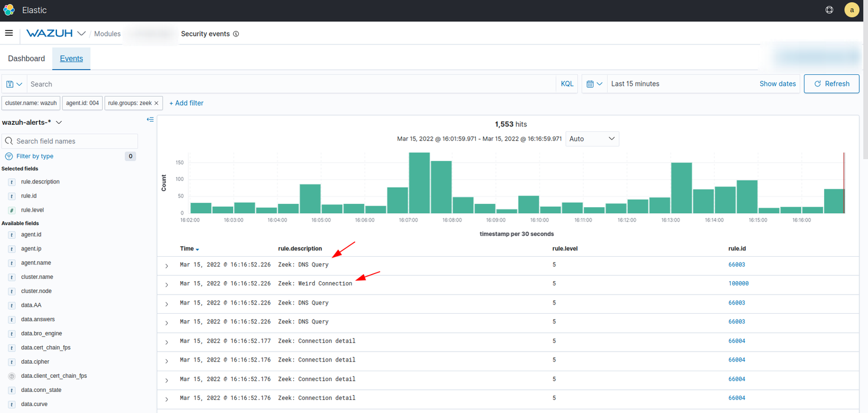Image resolution: width=868 pixels, height=413 pixels.
Task: Click the user avatar 'a'
Action: click(x=851, y=10)
